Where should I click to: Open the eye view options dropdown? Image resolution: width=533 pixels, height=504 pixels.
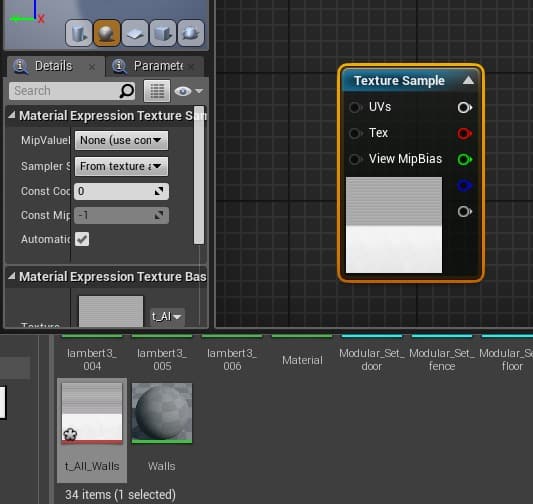(189, 91)
